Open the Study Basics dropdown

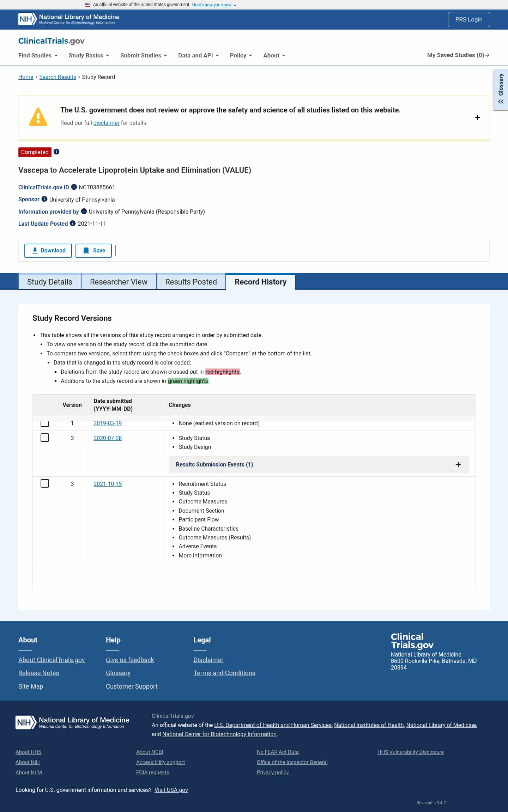89,55
